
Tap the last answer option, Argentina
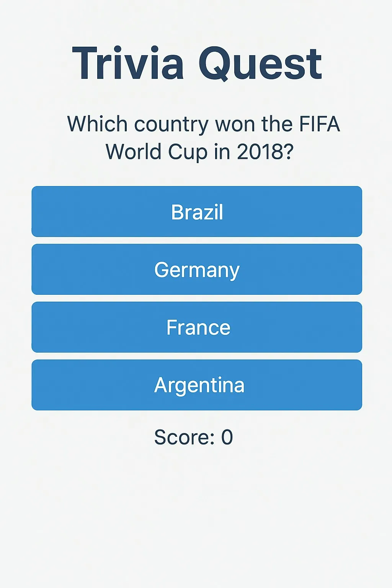tap(197, 385)
